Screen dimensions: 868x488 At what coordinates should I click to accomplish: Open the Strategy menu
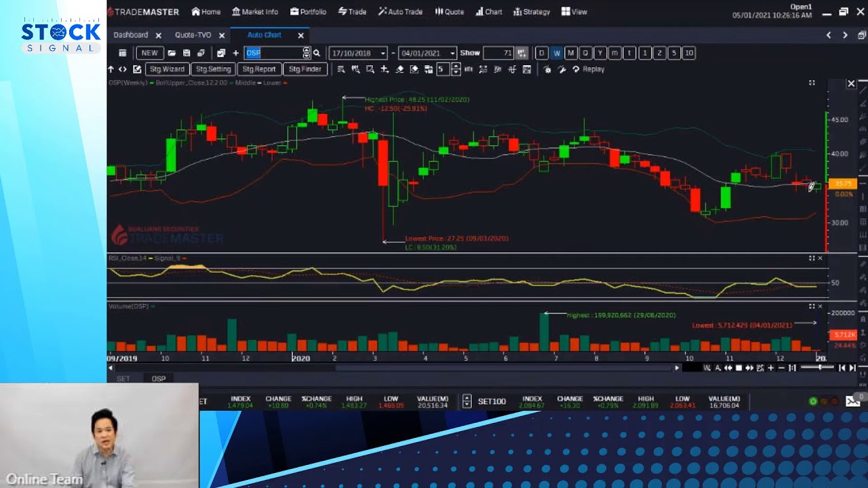pyautogui.click(x=532, y=12)
